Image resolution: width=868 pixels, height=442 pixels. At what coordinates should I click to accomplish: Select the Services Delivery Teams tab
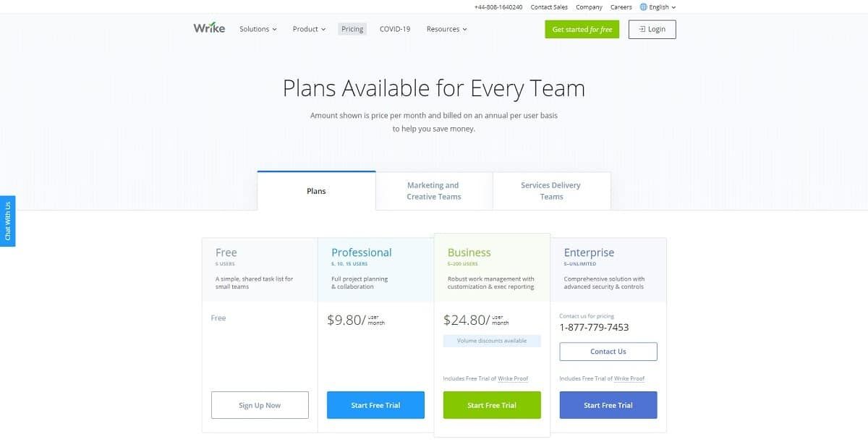551,191
